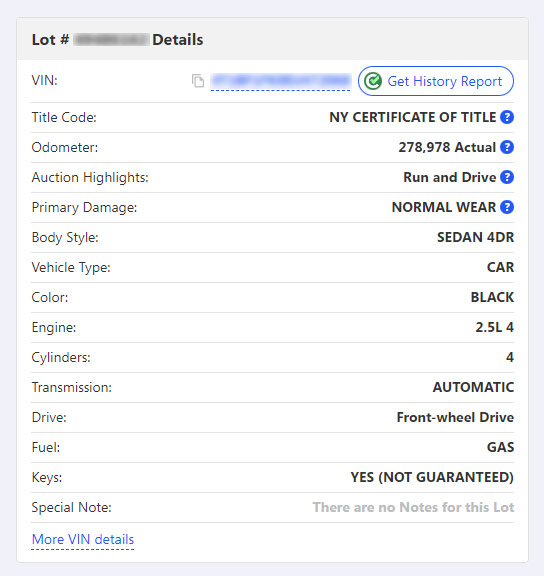This screenshot has height=576, width=544.
Task: Open Title Code help question icon
Action: pos(507,117)
